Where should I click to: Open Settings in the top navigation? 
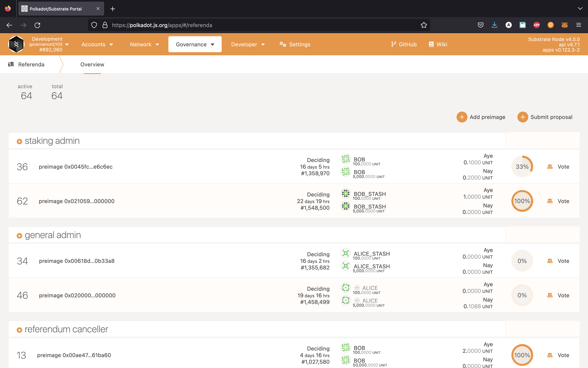pos(295,44)
